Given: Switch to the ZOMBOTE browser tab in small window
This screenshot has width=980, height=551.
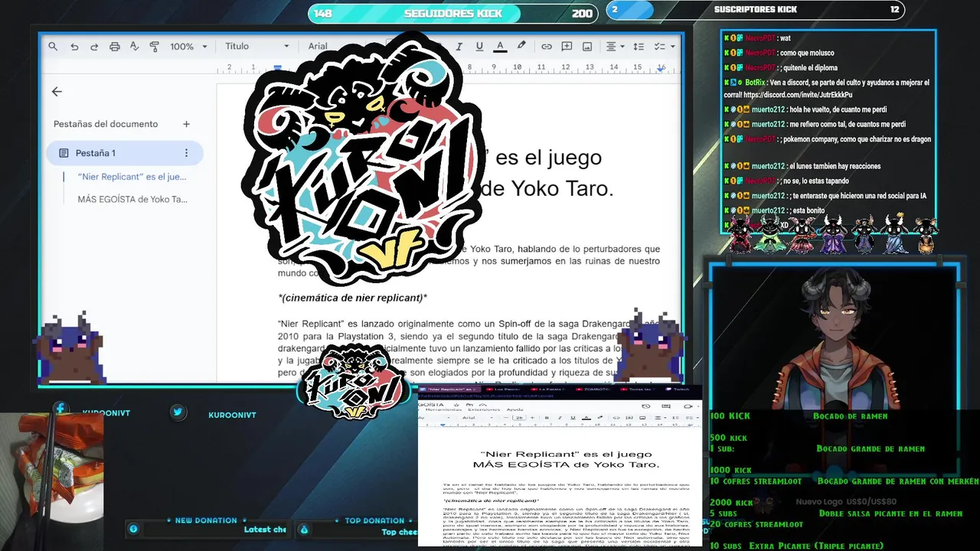Looking at the screenshot, I should pos(595,389).
